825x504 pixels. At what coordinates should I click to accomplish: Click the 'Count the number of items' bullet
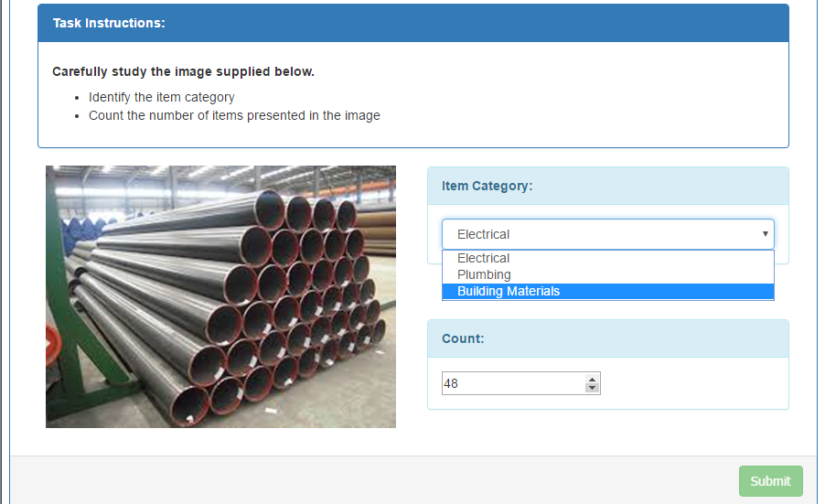(x=234, y=115)
